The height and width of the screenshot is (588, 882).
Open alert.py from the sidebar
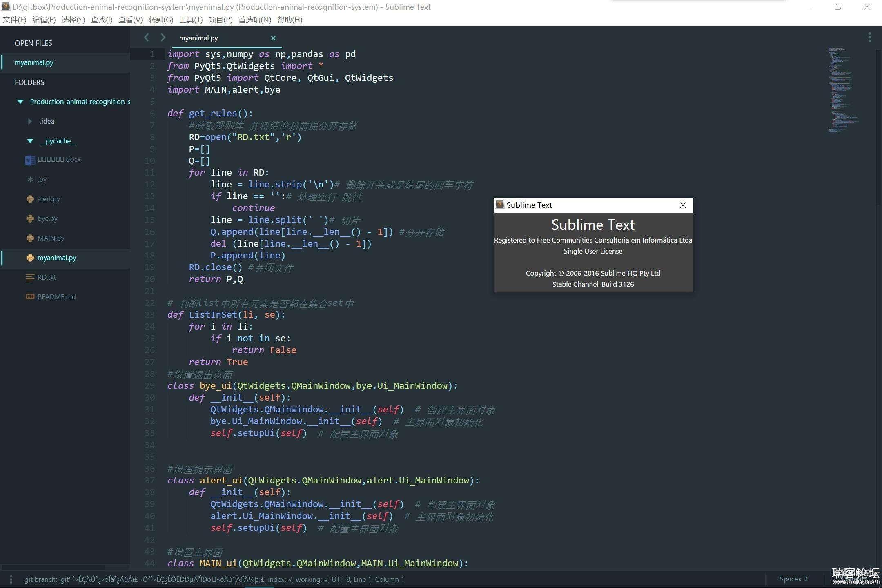(49, 199)
